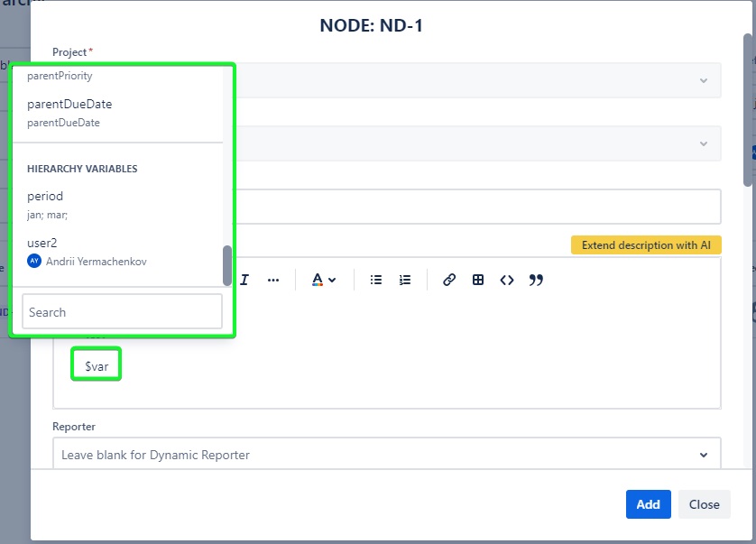Image resolution: width=756 pixels, height=544 pixels.
Task: Insert a code snippet
Action: click(x=507, y=280)
